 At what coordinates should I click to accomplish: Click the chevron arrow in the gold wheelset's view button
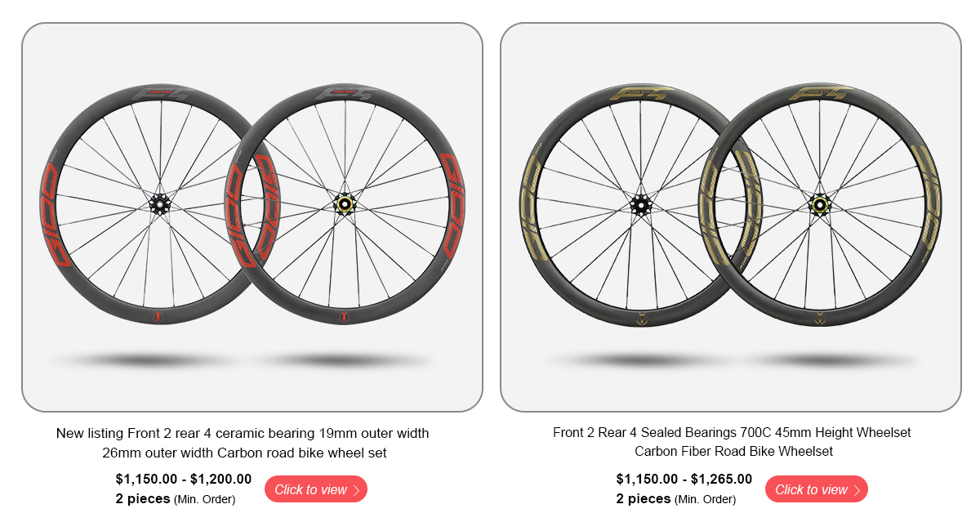[857, 490]
